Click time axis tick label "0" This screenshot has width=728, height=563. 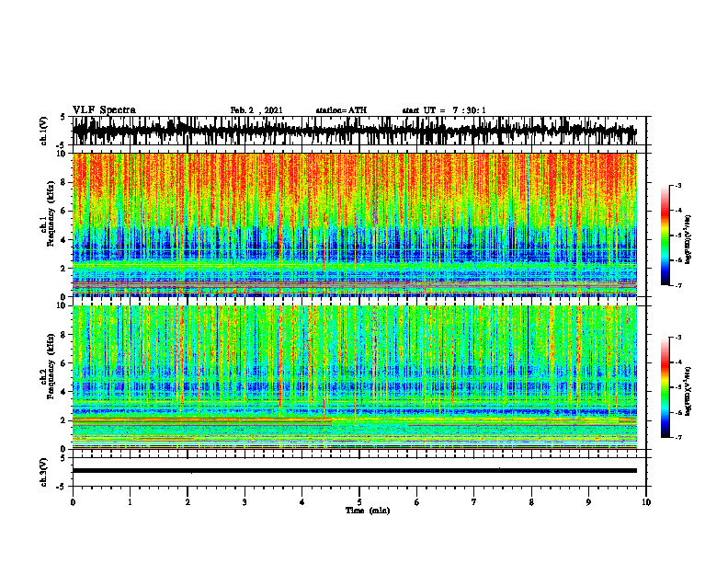(x=73, y=502)
